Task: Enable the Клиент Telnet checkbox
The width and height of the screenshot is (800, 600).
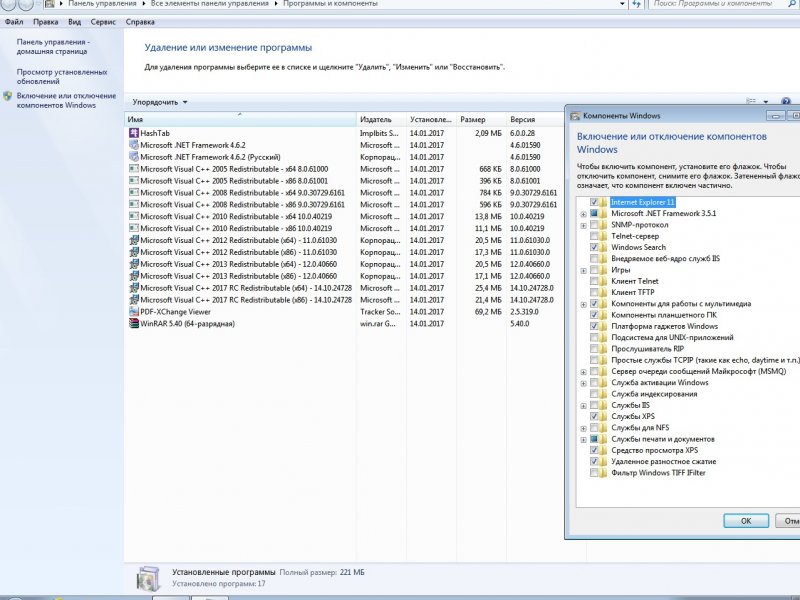Action: tap(594, 281)
